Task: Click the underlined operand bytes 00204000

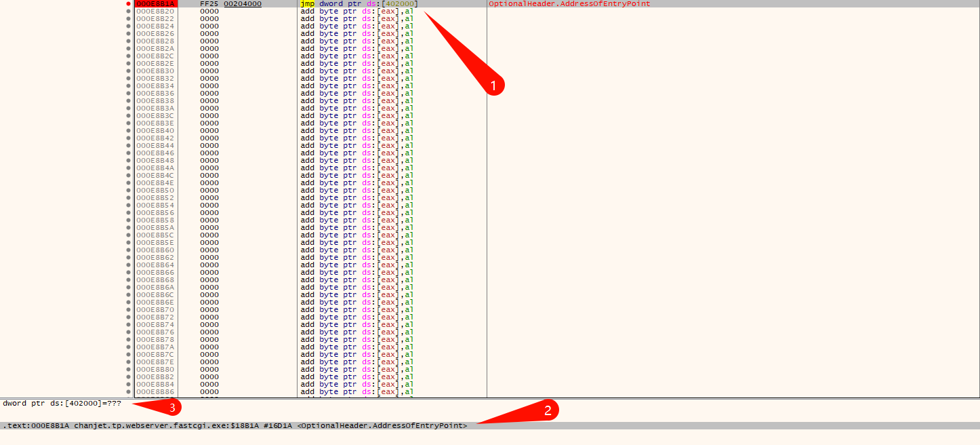Action: click(x=243, y=4)
